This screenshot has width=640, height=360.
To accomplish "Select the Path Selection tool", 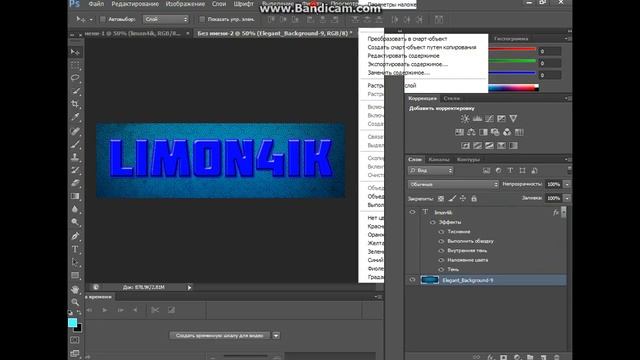I will coord(75,262).
